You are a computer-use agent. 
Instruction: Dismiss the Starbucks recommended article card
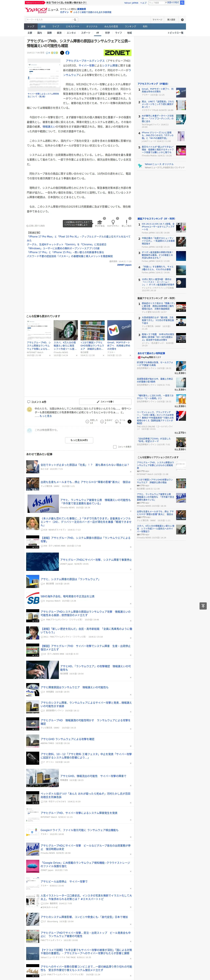pyautogui.click(x=76, y=355)
